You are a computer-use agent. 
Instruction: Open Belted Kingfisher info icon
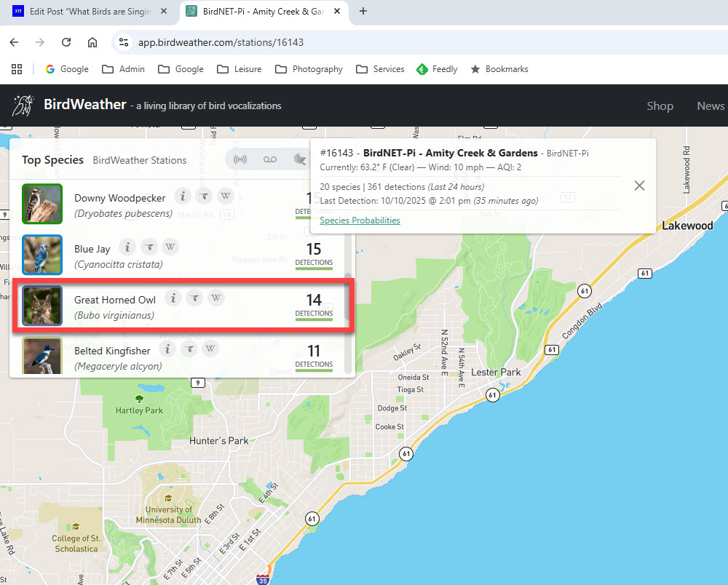click(x=167, y=349)
